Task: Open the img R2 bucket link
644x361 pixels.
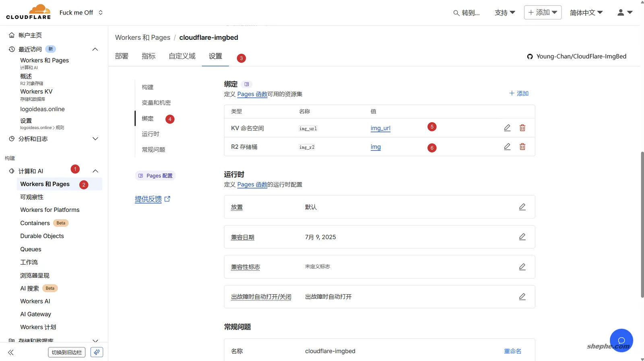Action: [x=376, y=147]
